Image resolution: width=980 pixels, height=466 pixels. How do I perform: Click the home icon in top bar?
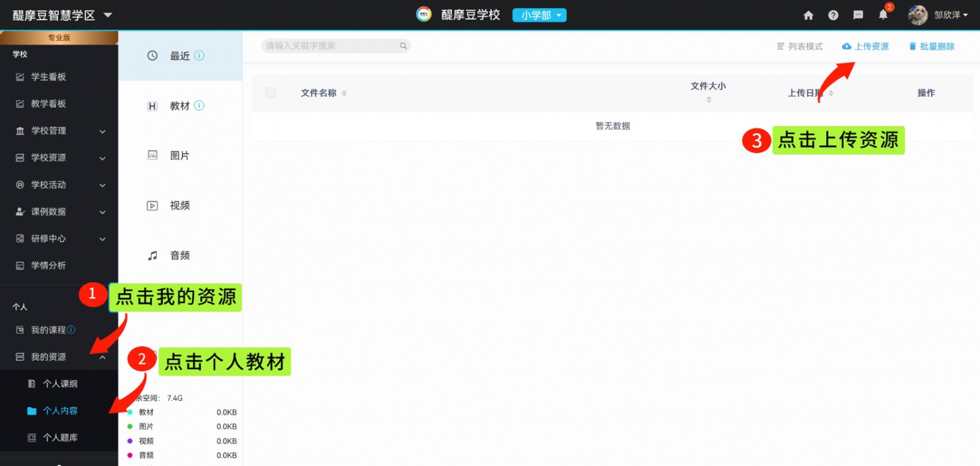click(x=809, y=15)
